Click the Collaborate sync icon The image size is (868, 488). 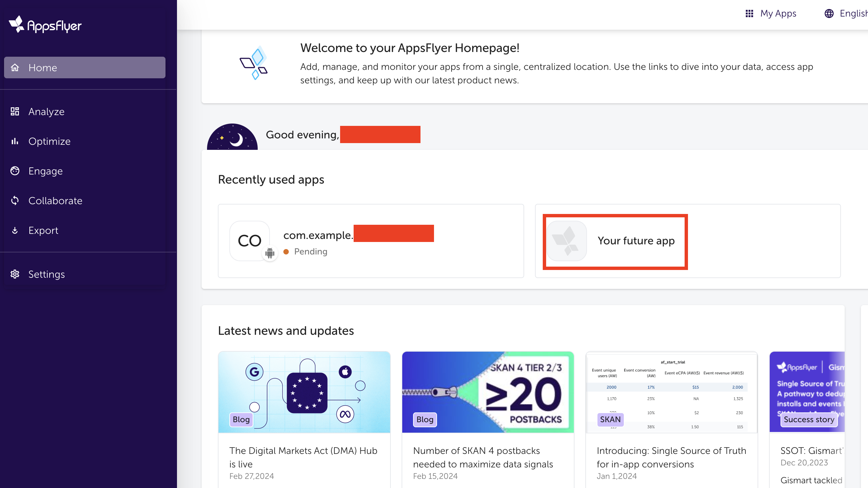coord(15,200)
